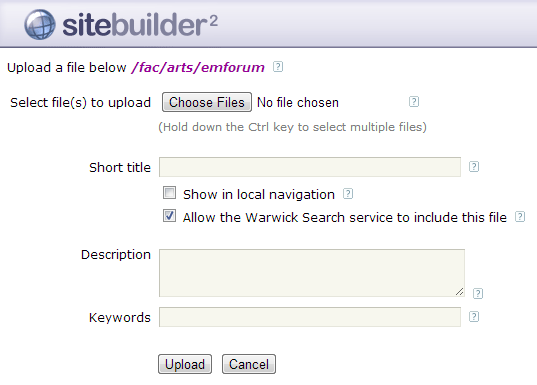Click help icon for Show in local navigation
This screenshot has height=385, width=537.
point(348,194)
